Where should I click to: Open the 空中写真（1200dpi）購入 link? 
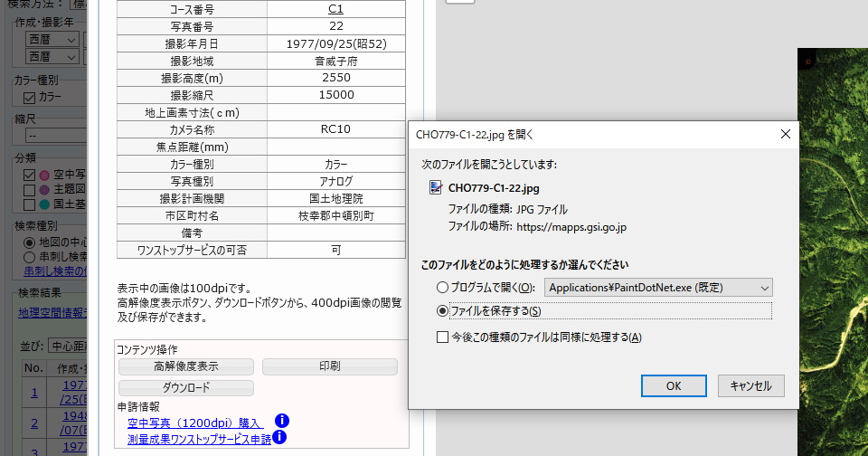tap(193, 423)
